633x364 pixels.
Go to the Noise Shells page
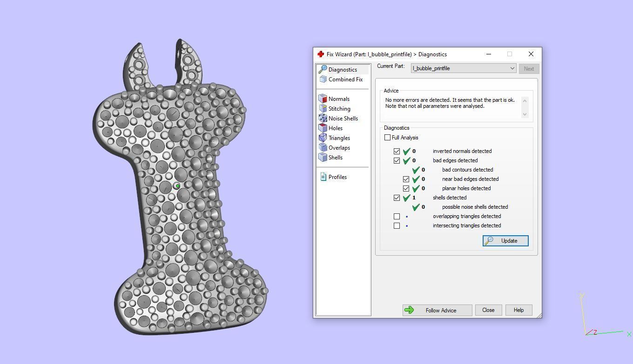[x=343, y=119]
